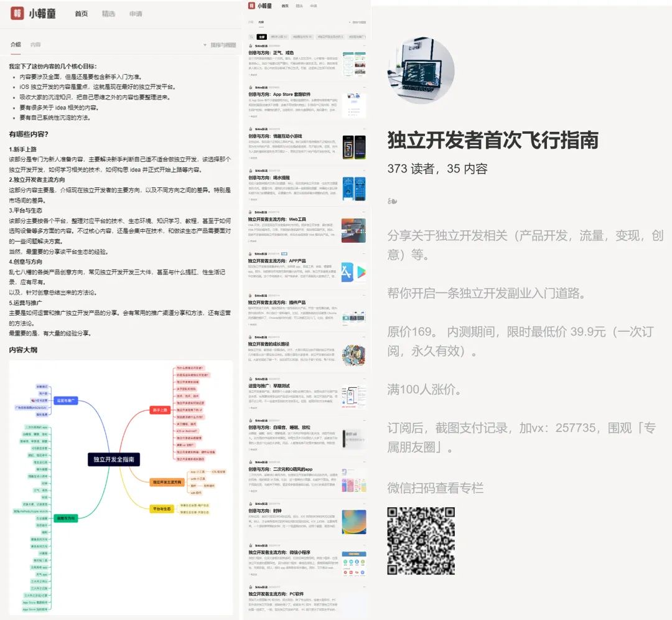The height and width of the screenshot is (620, 672).
Task: Click author avatar above Web工具 article
Action: coord(251,212)
